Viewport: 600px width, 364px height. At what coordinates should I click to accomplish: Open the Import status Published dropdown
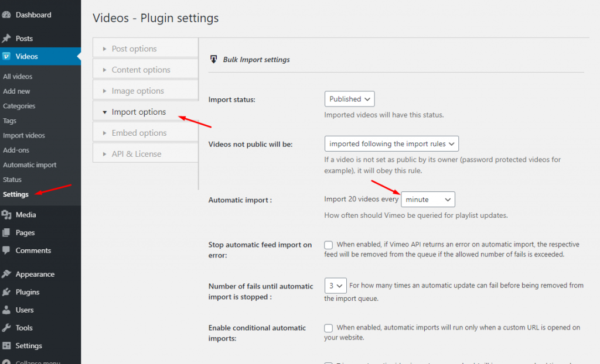349,98
